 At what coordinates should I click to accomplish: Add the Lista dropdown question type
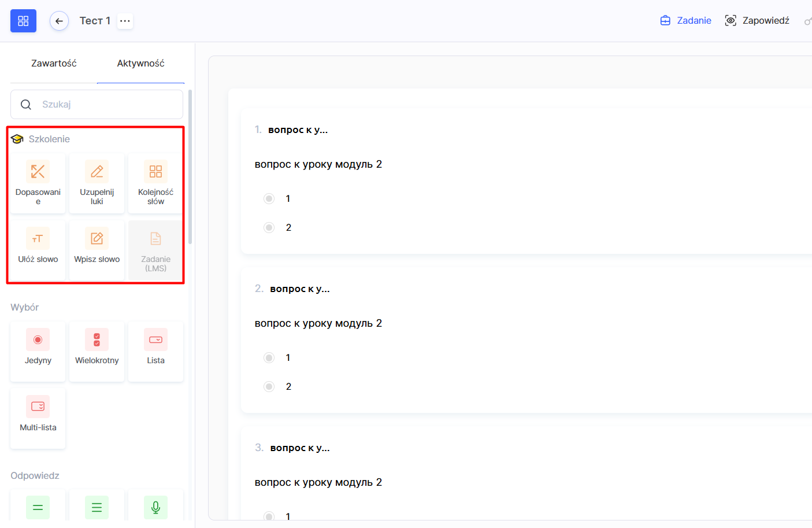tap(155, 351)
